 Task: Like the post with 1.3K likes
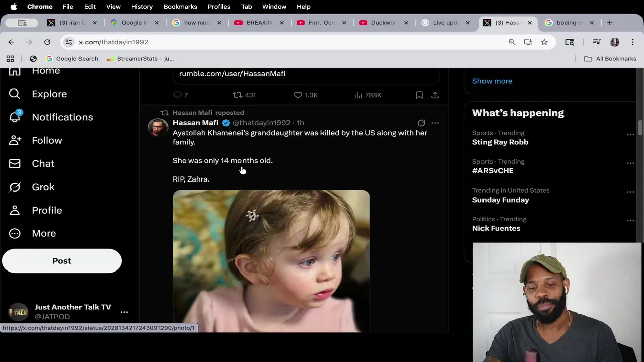coord(298,95)
